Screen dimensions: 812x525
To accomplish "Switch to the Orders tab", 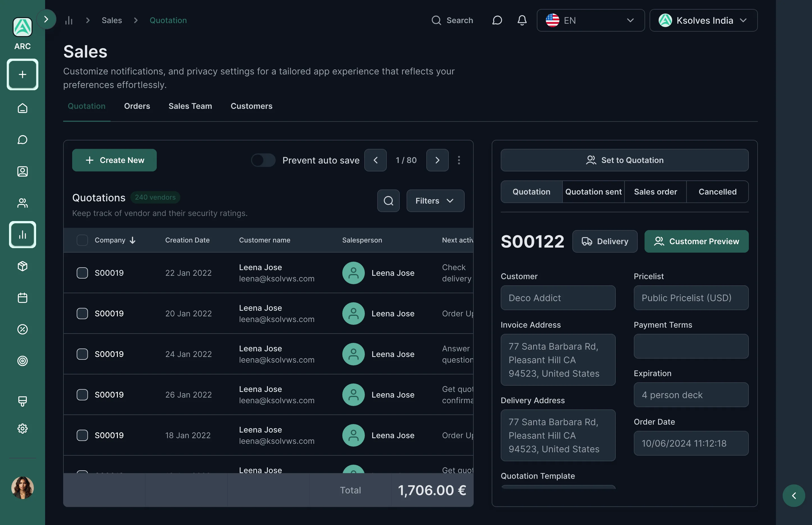I will click(137, 106).
